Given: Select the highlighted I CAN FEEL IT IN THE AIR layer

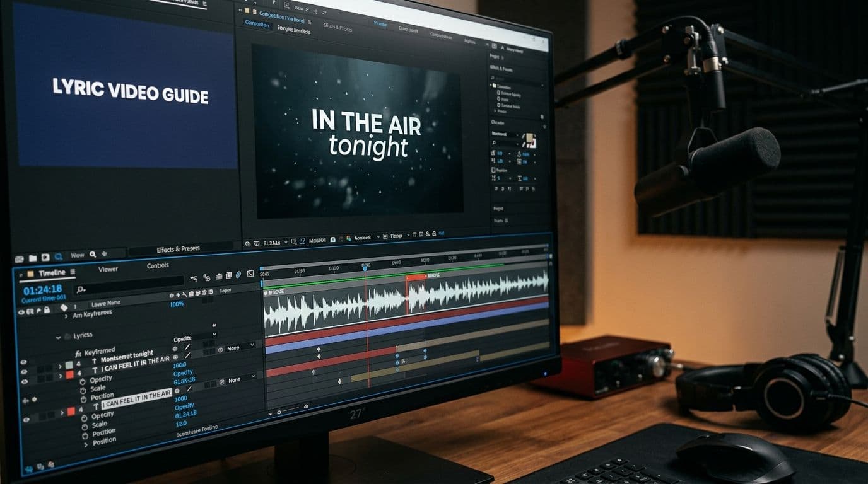Looking at the screenshot, I should (136, 396).
